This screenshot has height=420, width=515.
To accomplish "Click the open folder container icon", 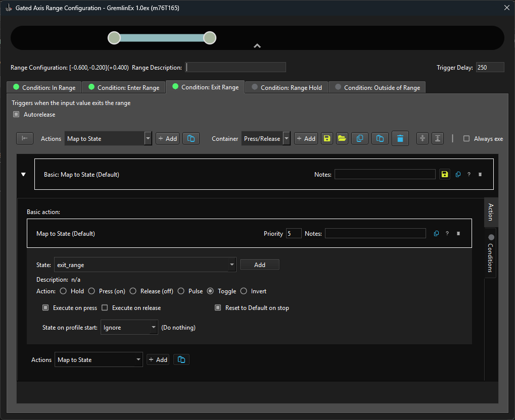I will (x=342, y=138).
